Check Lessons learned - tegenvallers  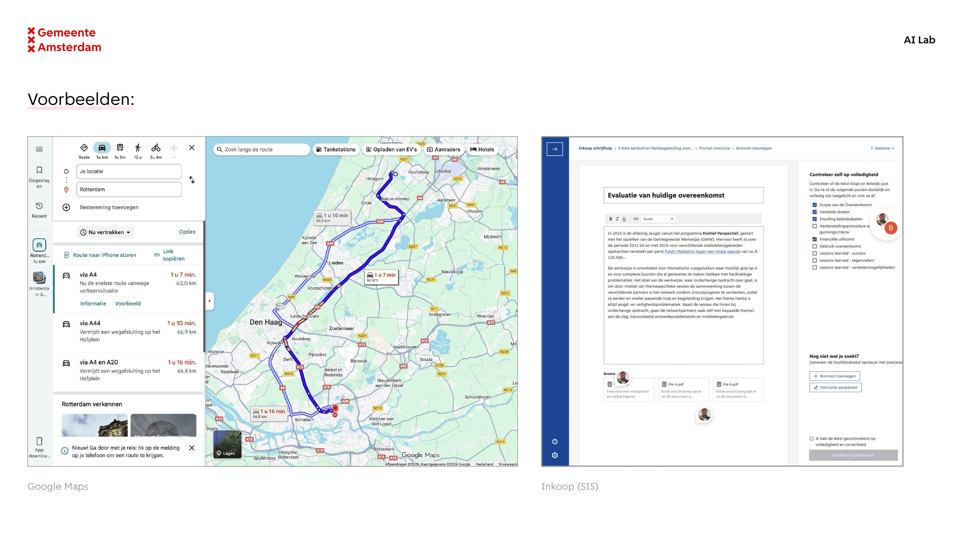(x=815, y=260)
